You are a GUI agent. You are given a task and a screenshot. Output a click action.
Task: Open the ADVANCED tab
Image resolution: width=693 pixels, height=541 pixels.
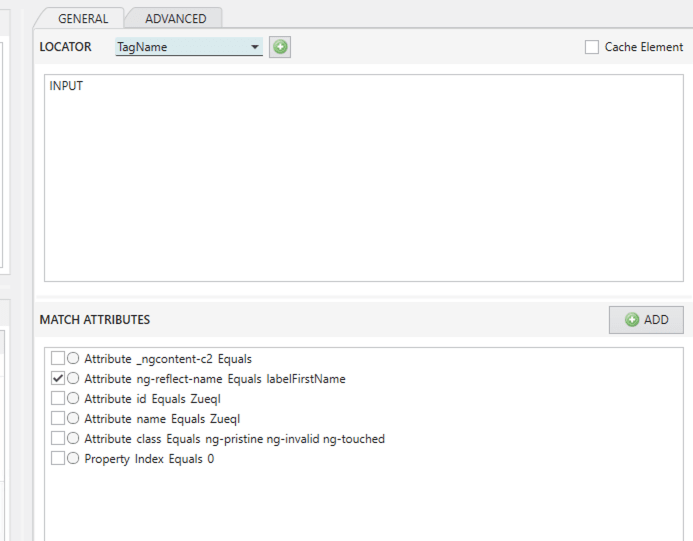click(175, 19)
